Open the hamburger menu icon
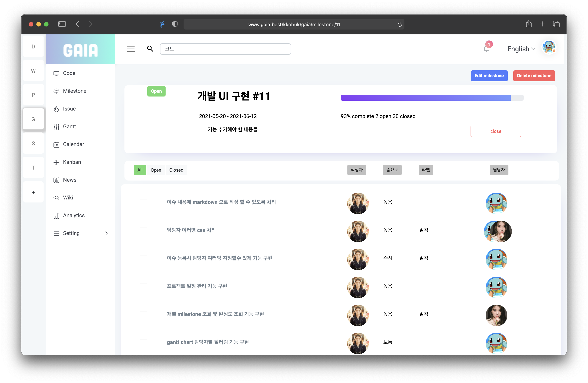Viewport: 588px width, 383px height. tap(131, 49)
